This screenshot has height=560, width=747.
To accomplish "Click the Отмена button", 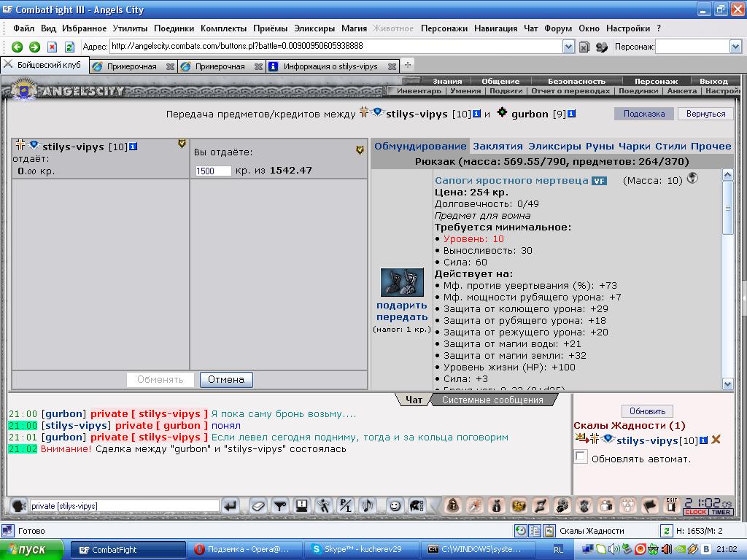I will tap(226, 379).
